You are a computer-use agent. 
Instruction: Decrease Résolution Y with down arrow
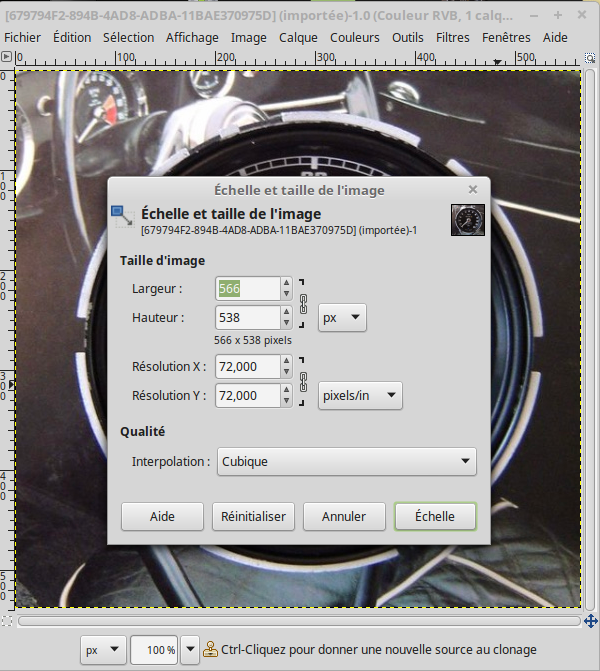pos(286,401)
